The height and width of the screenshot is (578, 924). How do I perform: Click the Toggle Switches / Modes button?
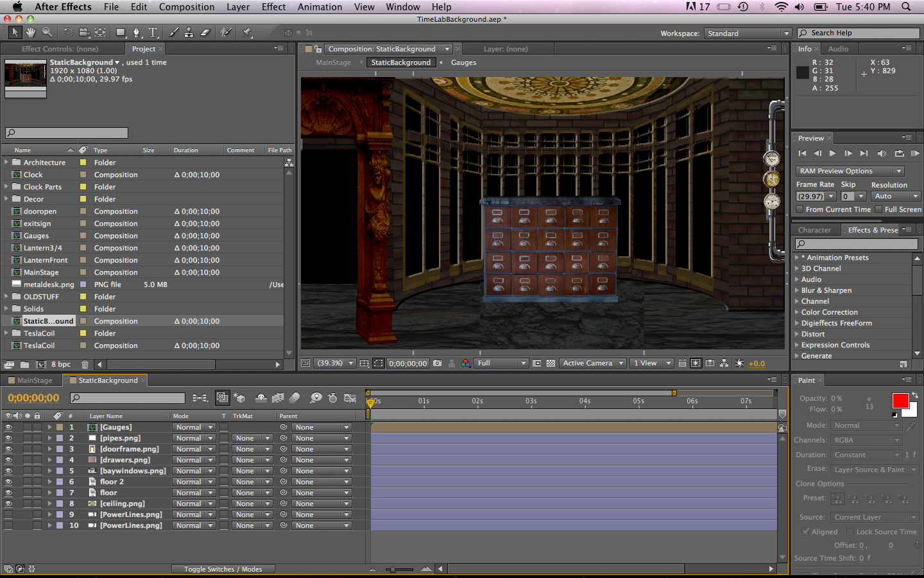pyautogui.click(x=223, y=569)
